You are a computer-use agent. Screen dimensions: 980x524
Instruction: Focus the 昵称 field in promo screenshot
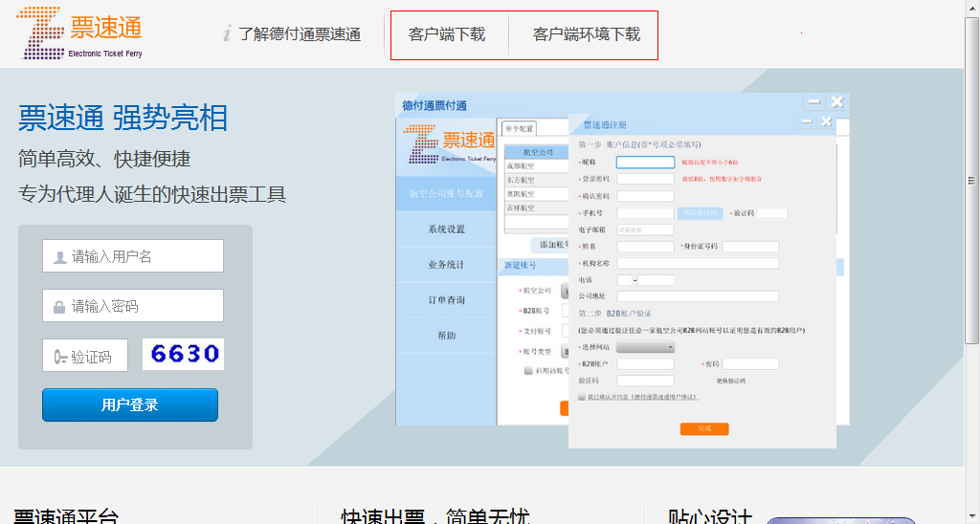646,163
